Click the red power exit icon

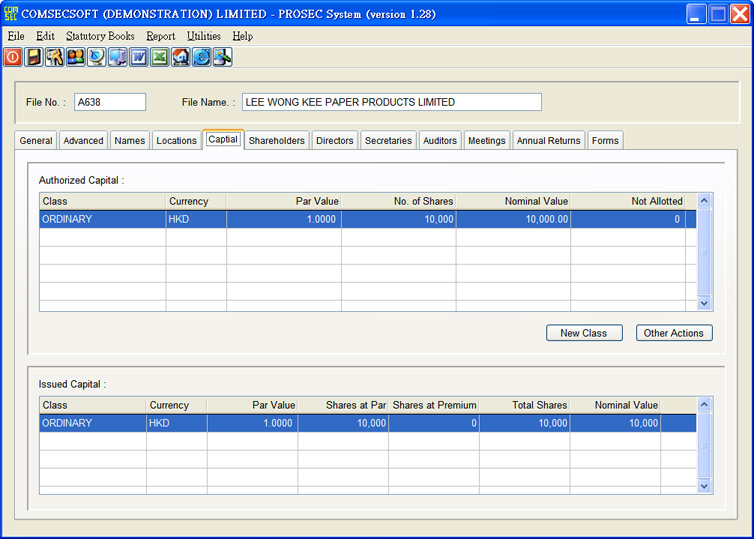[x=13, y=57]
